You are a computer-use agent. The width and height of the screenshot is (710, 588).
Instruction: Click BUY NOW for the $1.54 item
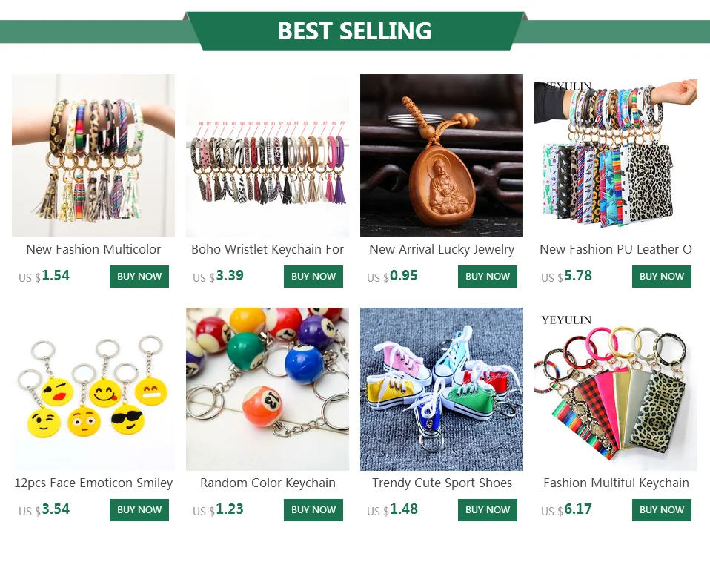(139, 277)
